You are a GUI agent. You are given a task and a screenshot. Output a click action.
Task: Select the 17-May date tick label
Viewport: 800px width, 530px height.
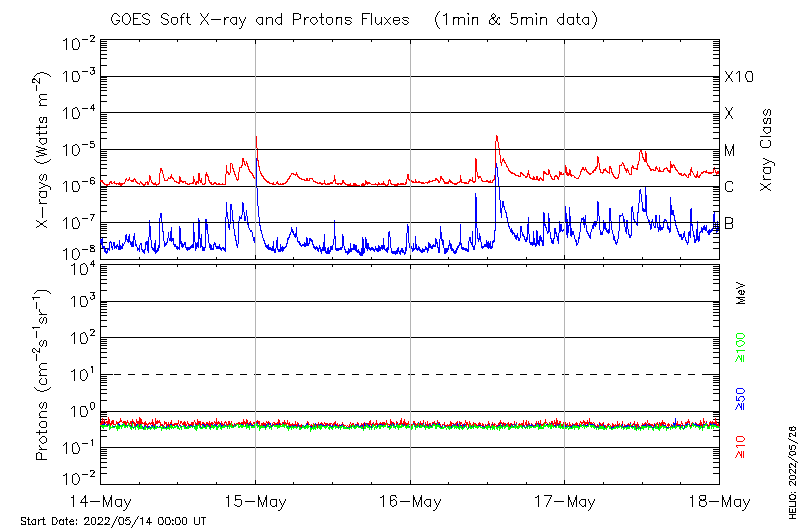pyautogui.click(x=564, y=501)
